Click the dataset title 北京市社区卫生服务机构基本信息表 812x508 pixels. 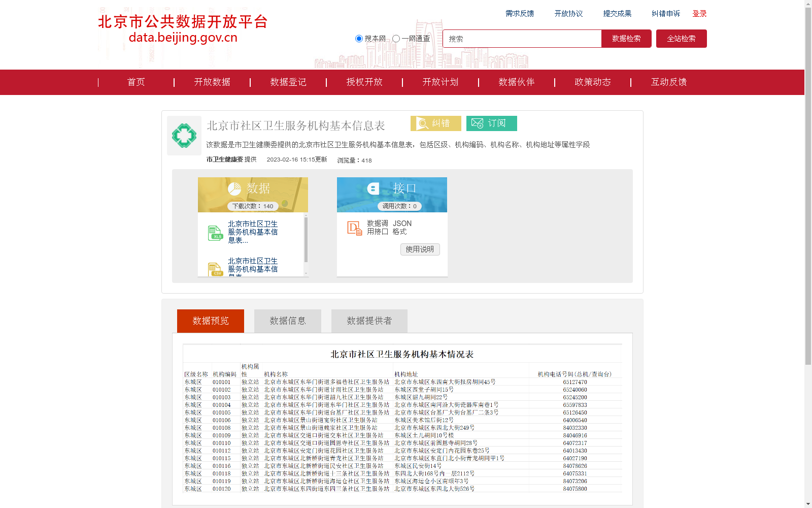(296, 125)
